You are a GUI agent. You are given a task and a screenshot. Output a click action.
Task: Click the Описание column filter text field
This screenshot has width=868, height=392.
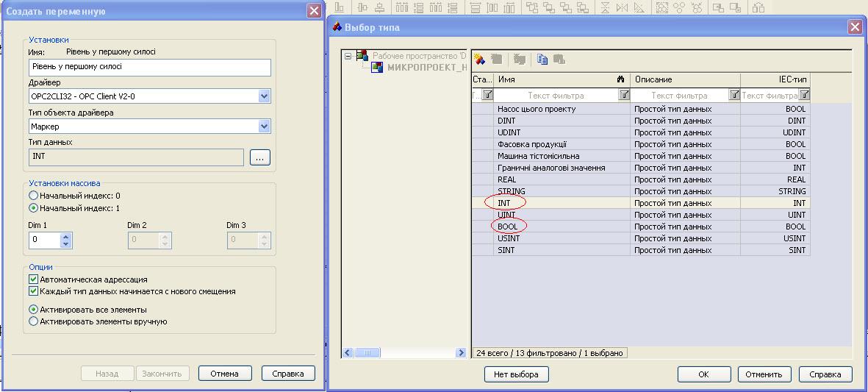[679, 95]
